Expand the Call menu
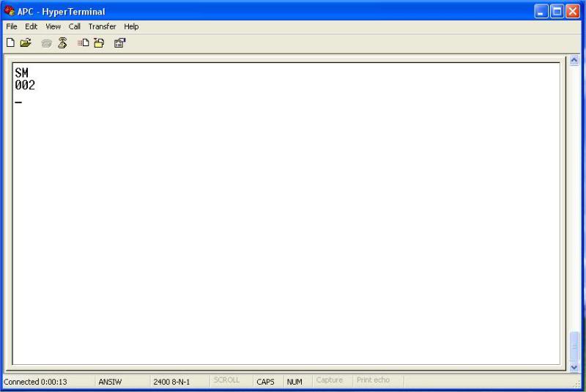 click(x=75, y=26)
